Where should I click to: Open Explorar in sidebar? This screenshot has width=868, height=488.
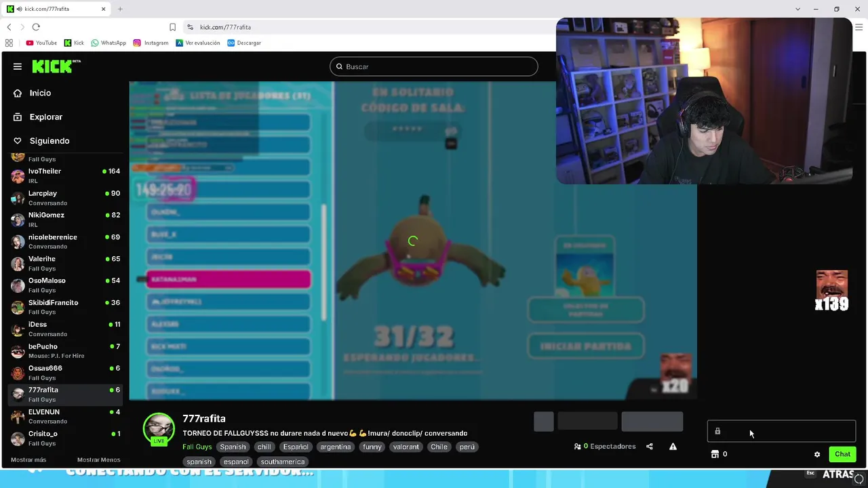(x=45, y=117)
